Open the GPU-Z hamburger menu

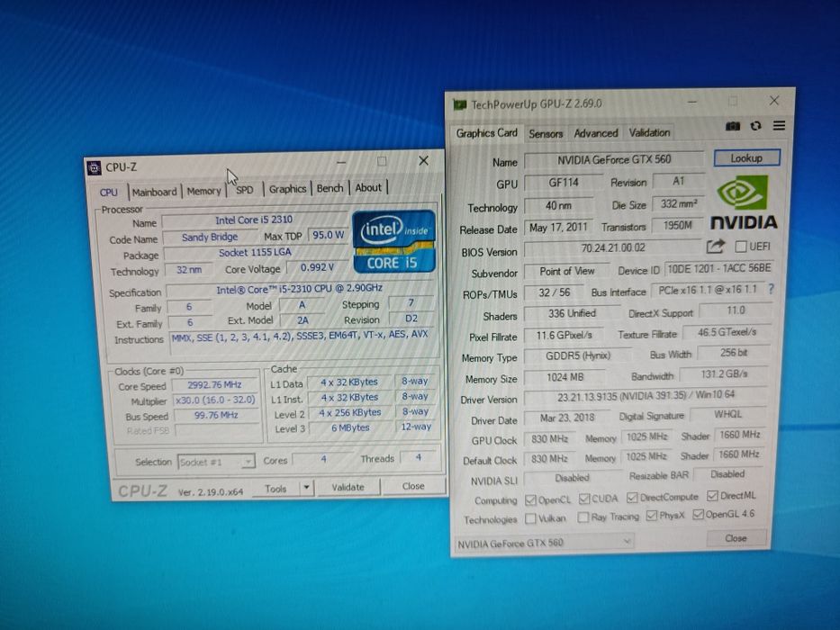tap(779, 125)
